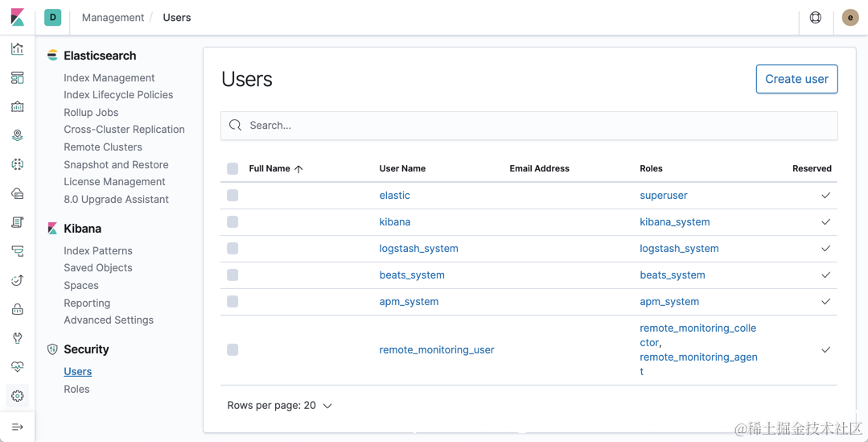
Task: Open the Visualize app from the sidebar
Action: click(18, 49)
